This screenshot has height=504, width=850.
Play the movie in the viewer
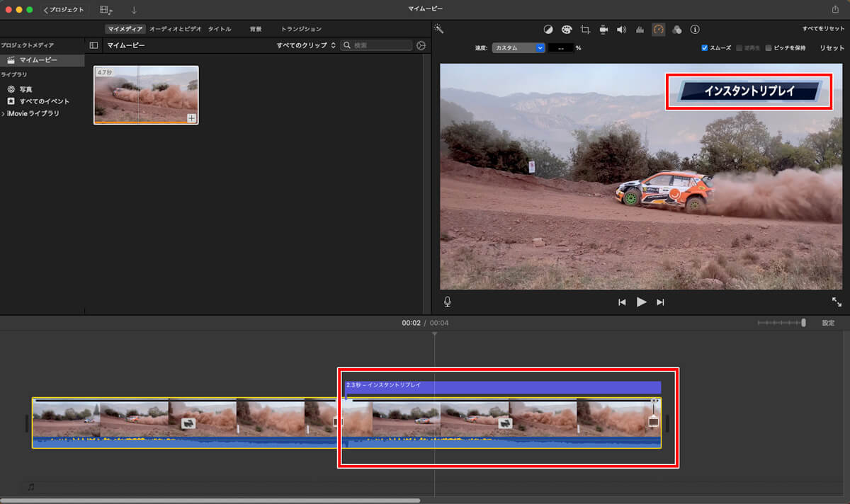click(642, 302)
